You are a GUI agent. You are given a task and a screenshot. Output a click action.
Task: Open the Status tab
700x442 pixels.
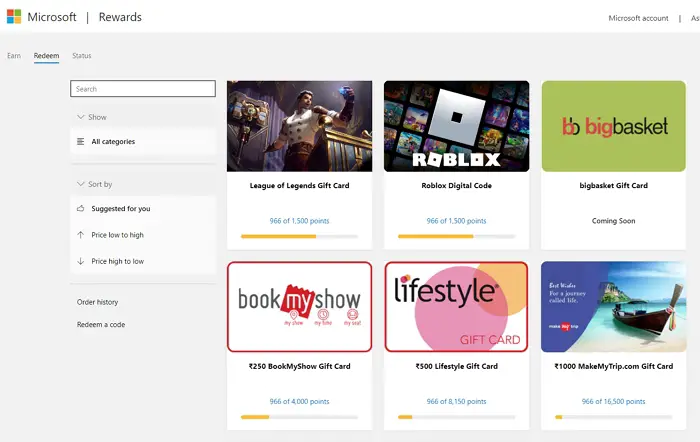tap(82, 56)
